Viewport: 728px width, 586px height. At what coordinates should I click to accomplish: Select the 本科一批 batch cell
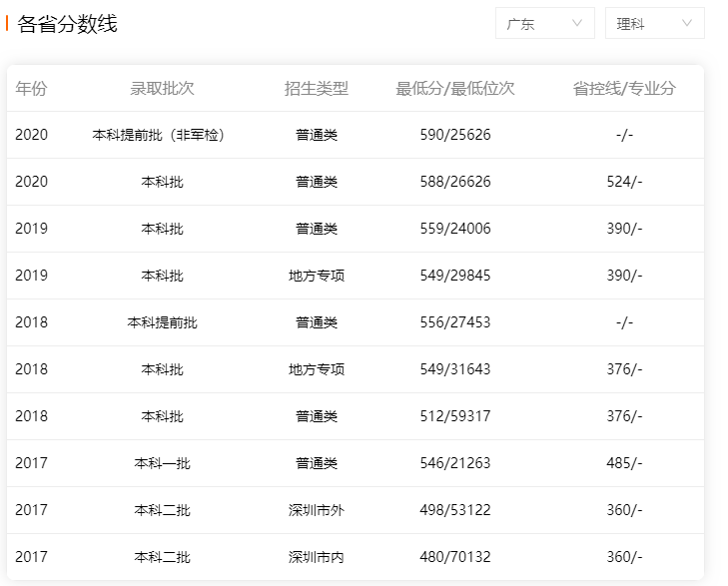[162, 463]
